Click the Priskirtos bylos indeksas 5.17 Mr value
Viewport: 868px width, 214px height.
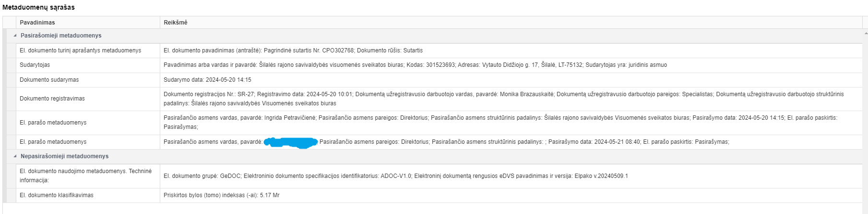click(222, 195)
